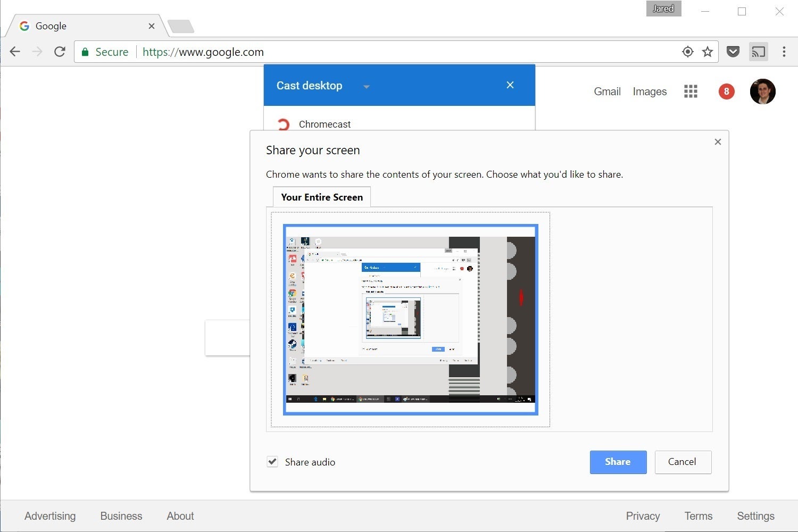
Task: Open the Google account profile picture
Action: click(763, 92)
